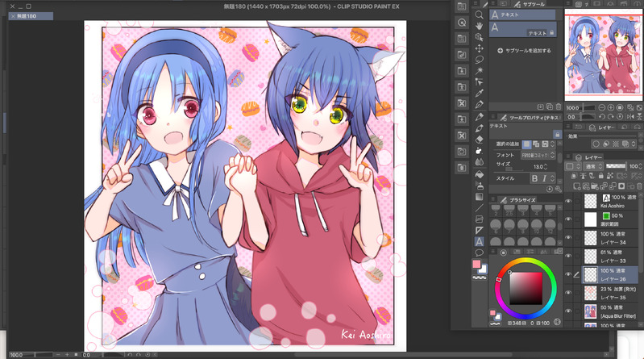The height and width of the screenshot is (359, 644).
Task: Toggle Bold text style
Action: pos(534,178)
